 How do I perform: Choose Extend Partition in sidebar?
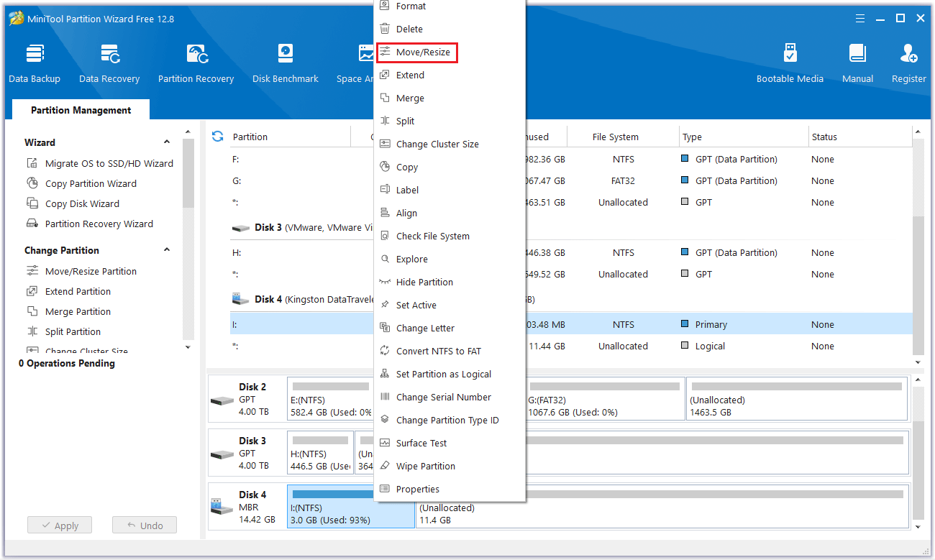(x=68, y=291)
